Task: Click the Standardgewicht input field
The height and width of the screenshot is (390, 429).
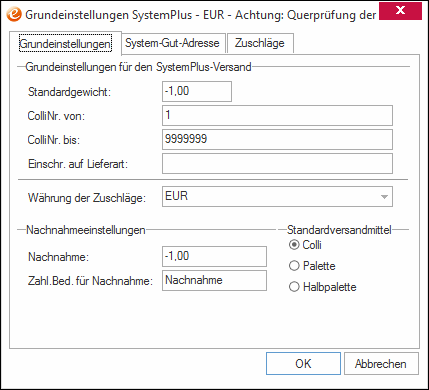Action: 197,91
